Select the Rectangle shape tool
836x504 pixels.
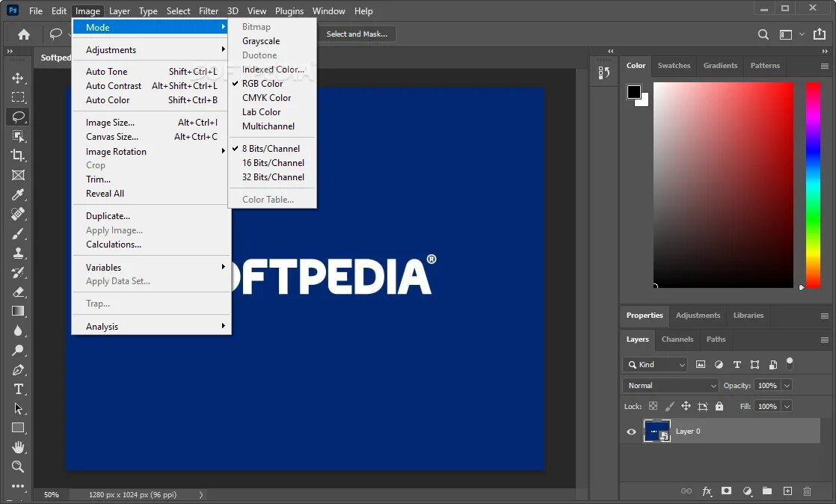[x=18, y=428]
